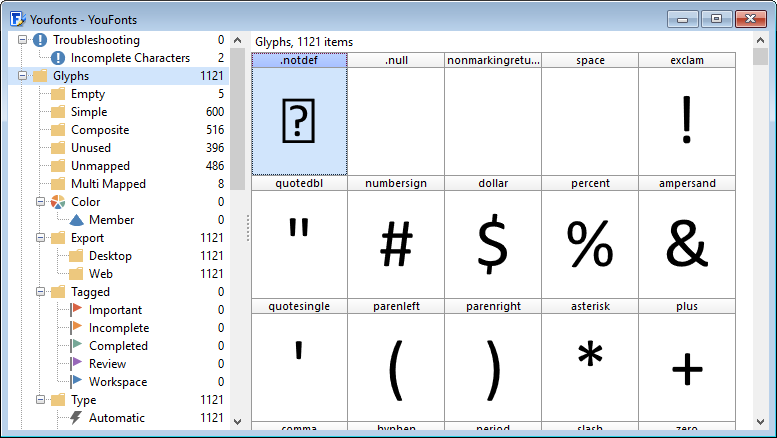The image size is (777, 438).
Task: Click the green Completed flag icon
Action: pos(76,346)
